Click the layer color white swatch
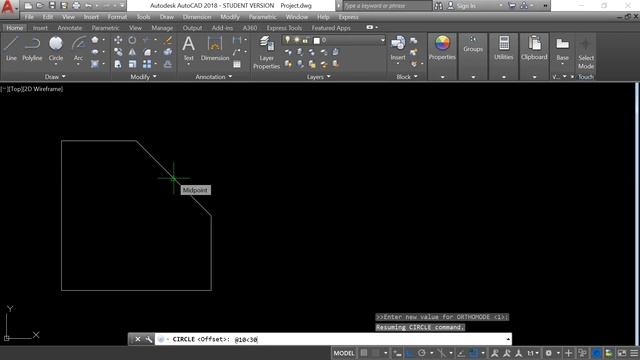Screen dimensions: 640x360 click(316, 40)
